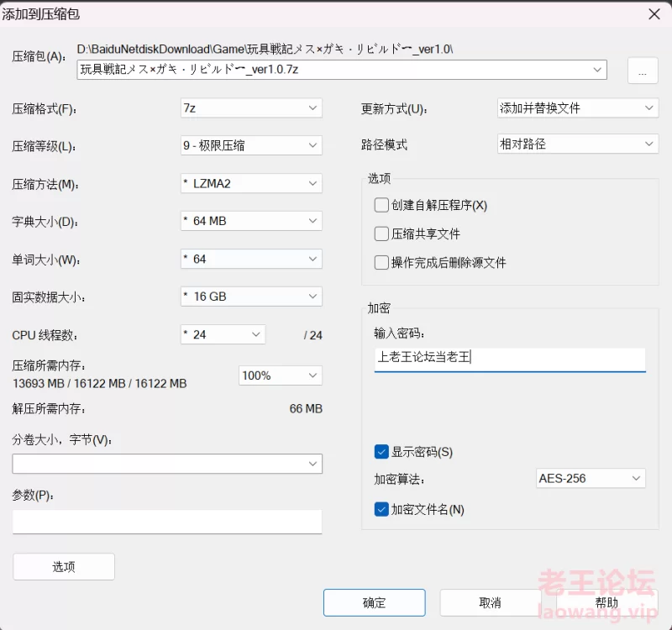Expand the 固实数据大小 dropdown showing 16 GB

click(x=251, y=297)
